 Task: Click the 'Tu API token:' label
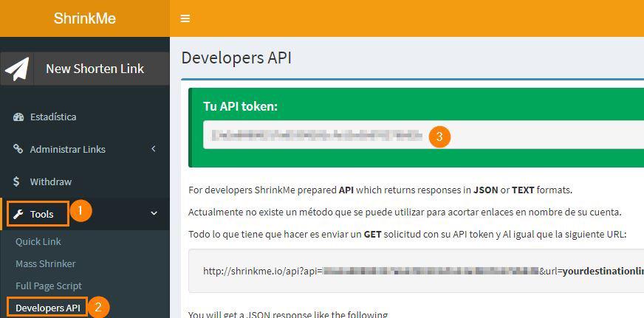pyautogui.click(x=240, y=107)
